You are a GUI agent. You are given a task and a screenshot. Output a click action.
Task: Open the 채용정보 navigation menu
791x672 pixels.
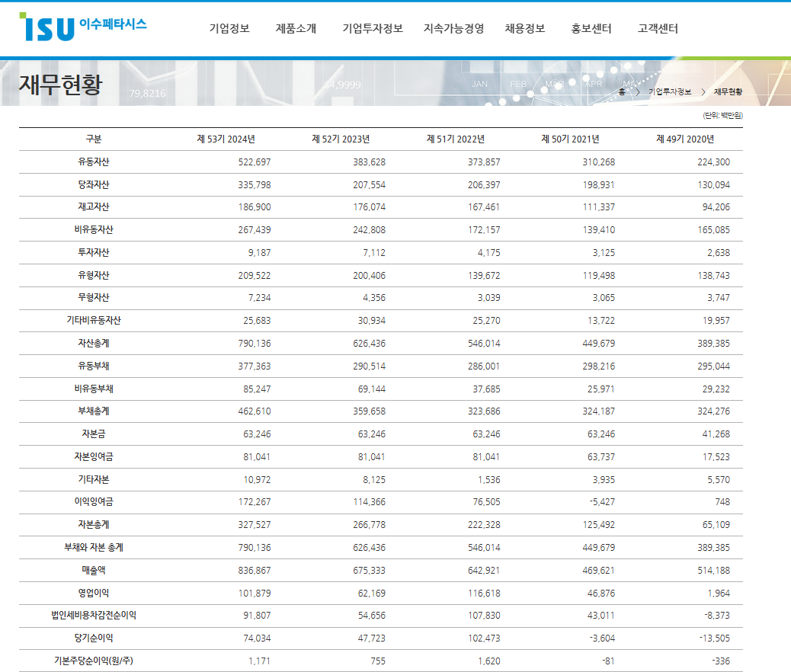coord(524,29)
